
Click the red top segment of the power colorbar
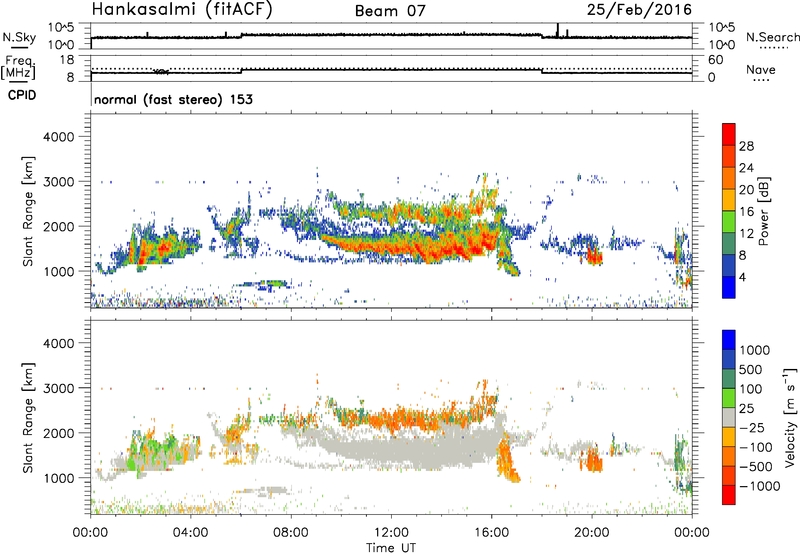(729, 135)
